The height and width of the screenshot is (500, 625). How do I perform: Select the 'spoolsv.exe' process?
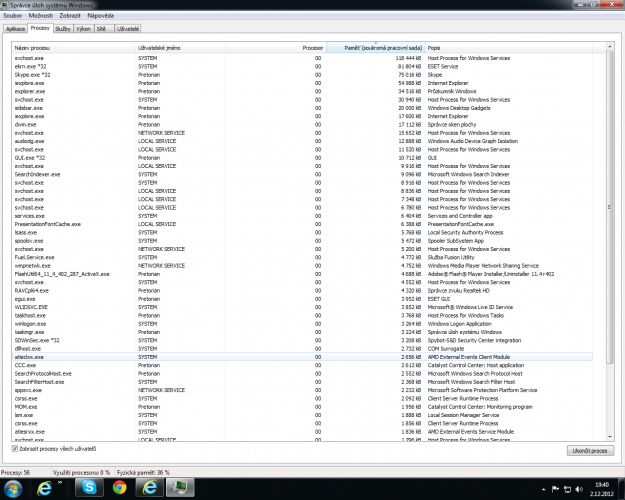[x=302, y=241]
